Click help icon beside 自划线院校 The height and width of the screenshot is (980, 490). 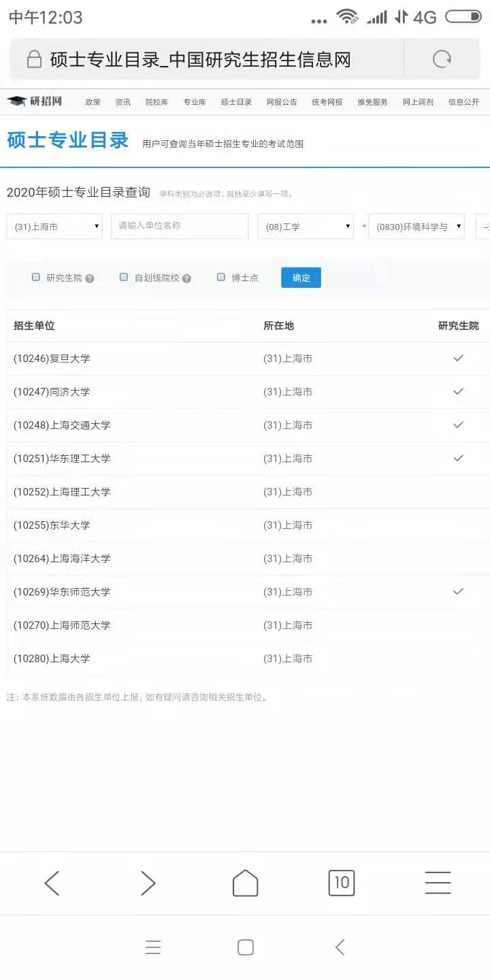tap(186, 278)
